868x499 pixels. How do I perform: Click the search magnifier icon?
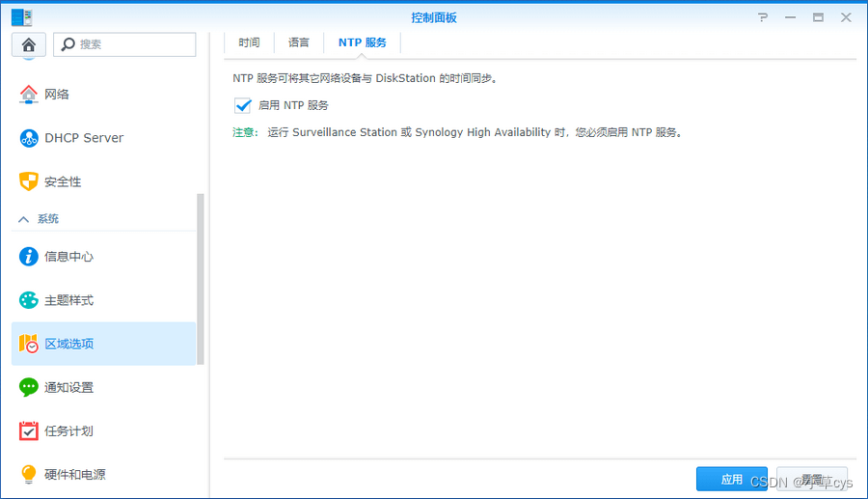[68, 44]
